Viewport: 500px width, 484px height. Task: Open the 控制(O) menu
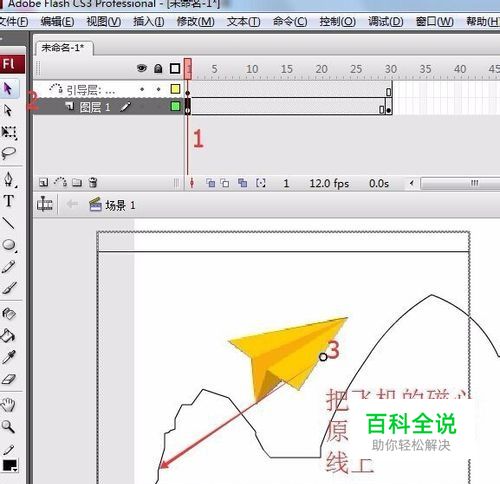coord(337,22)
